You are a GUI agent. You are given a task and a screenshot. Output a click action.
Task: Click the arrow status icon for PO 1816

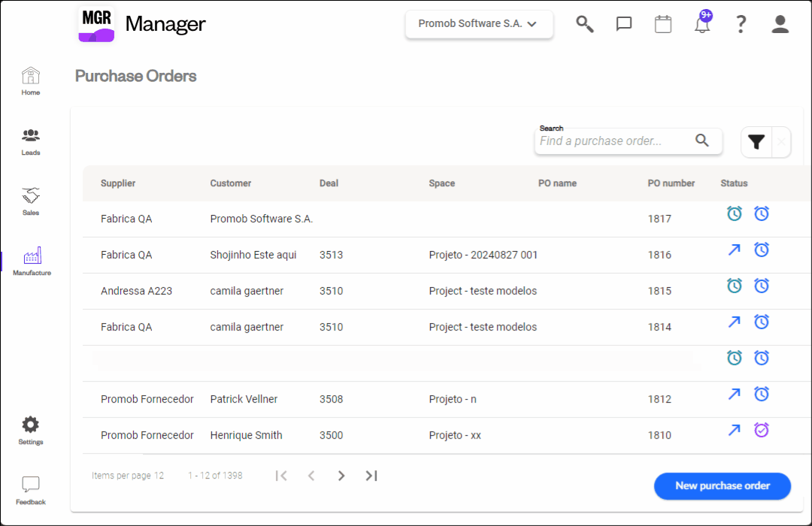point(735,249)
